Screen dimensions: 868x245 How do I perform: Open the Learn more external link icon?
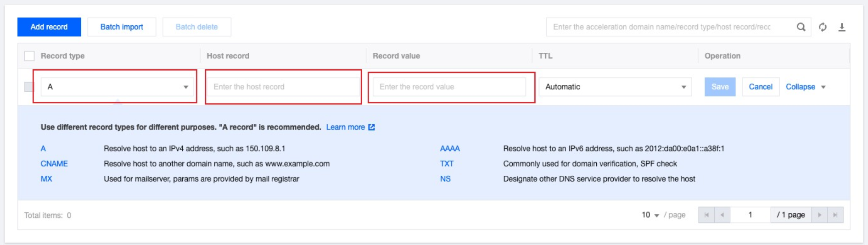pos(371,127)
